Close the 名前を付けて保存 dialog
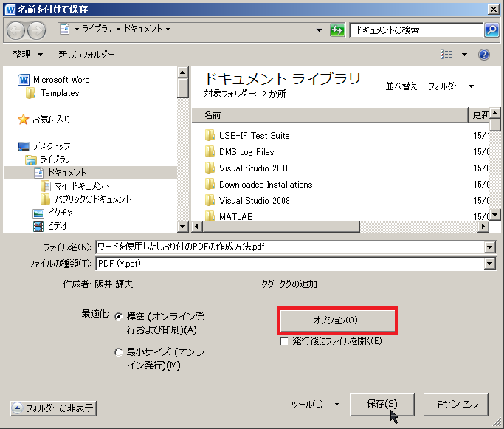 pos(493,10)
